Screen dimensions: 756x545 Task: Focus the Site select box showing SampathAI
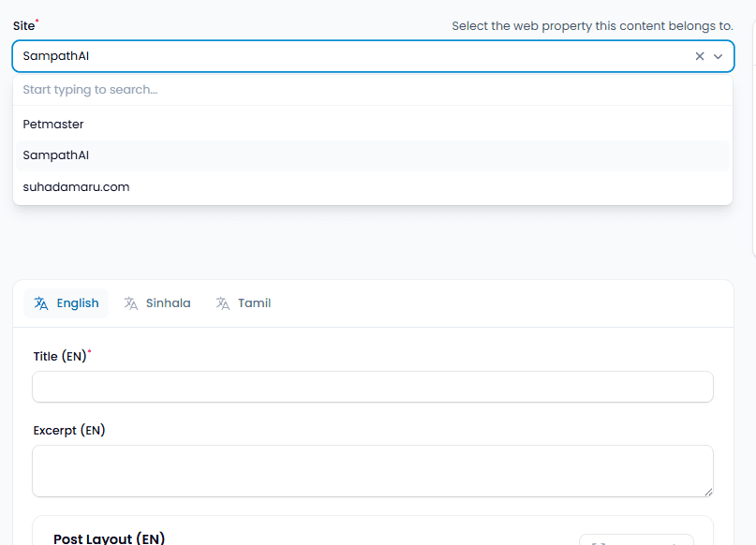click(x=373, y=56)
